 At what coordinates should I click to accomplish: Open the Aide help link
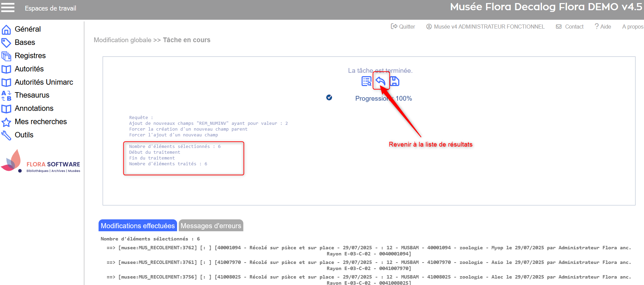tap(603, 27)
